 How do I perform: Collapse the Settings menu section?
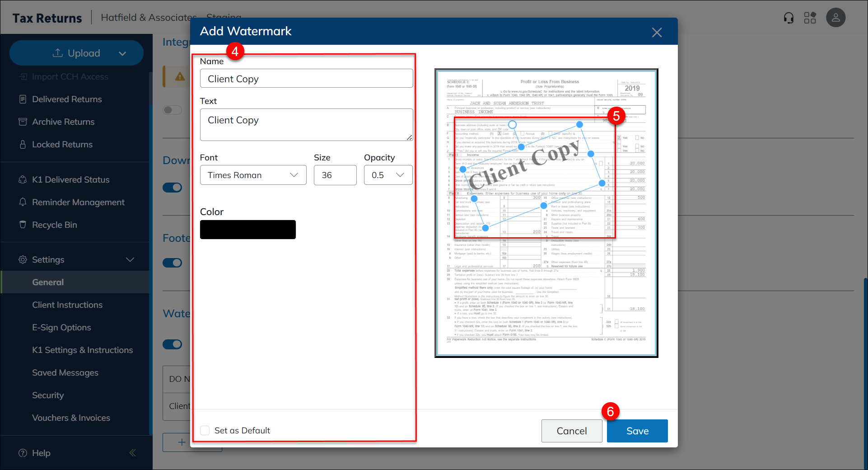tap(130, 259)
